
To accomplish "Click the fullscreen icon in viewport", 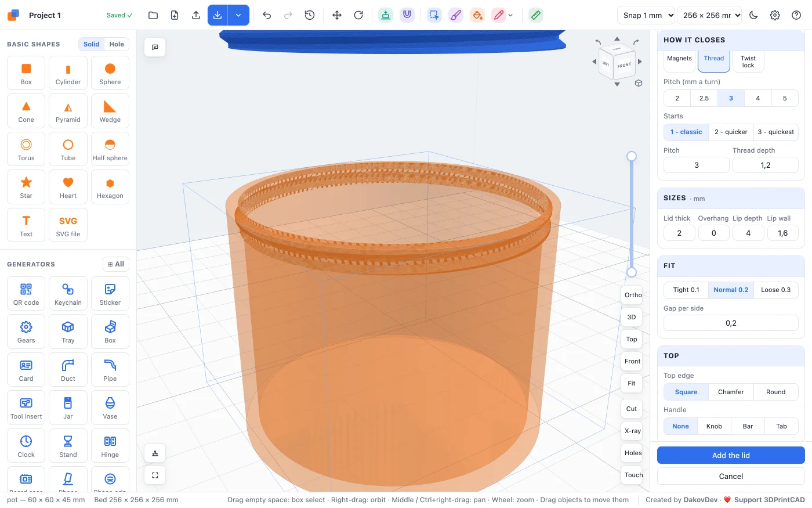I will (155, 475).
